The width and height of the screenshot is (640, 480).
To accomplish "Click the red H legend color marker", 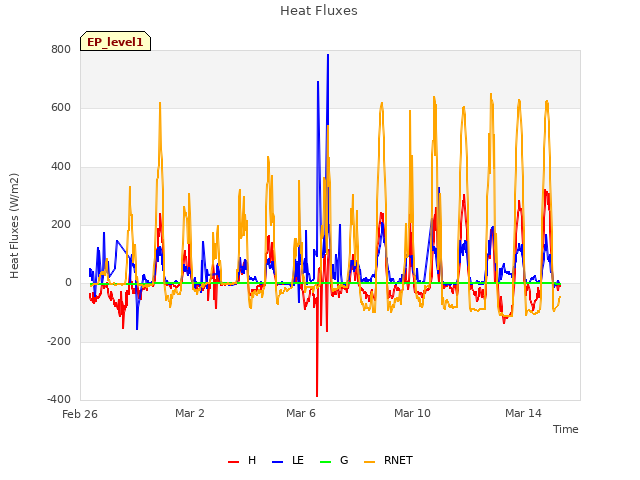I will (x=233, y=462).
